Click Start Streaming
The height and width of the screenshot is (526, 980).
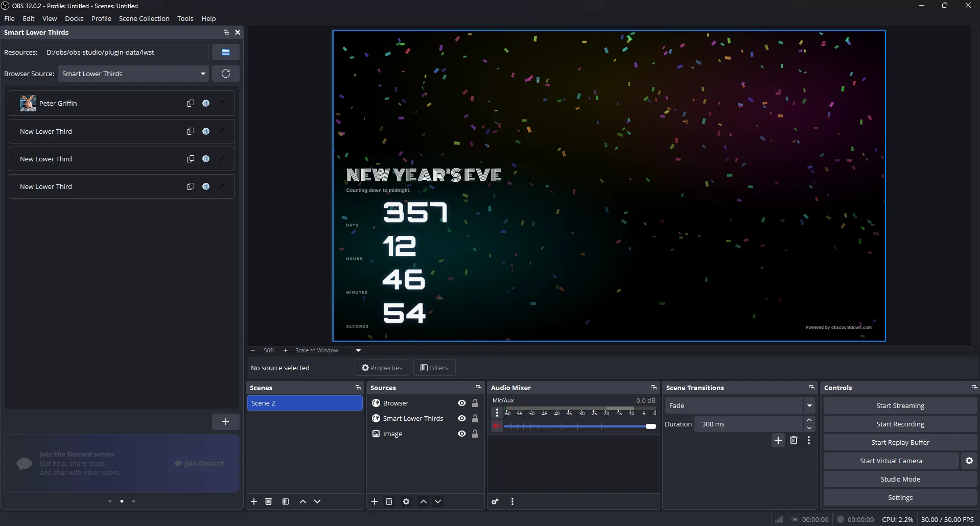(899, 405)
